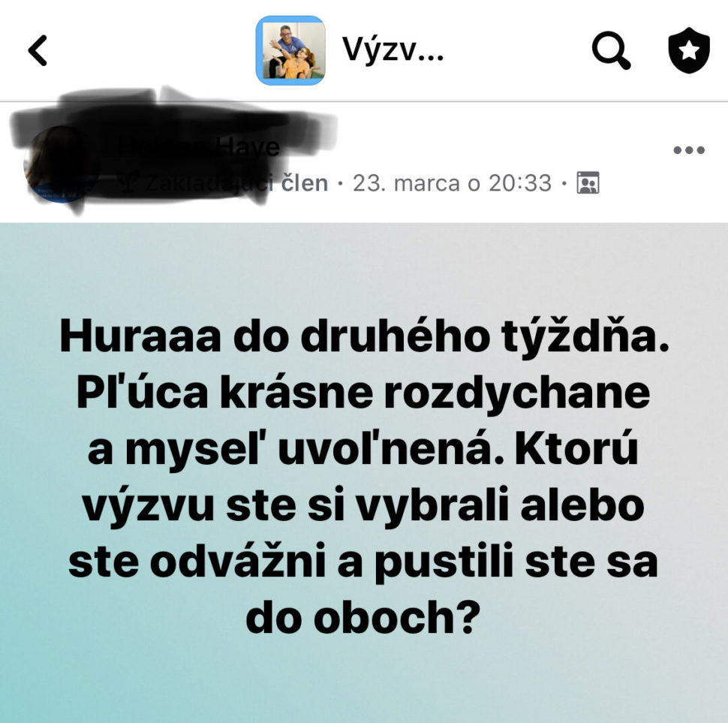Tap the post line 'Huraaa do druhého týždňa.'
This screenshot has height=723, width=728.
[364, 336]
